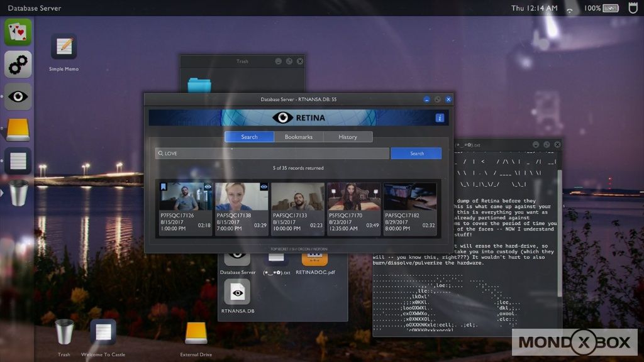Screen dimensions: 644x362
Task: Open the Solitaire cards app in dock
Action: [x=18, y=31]
